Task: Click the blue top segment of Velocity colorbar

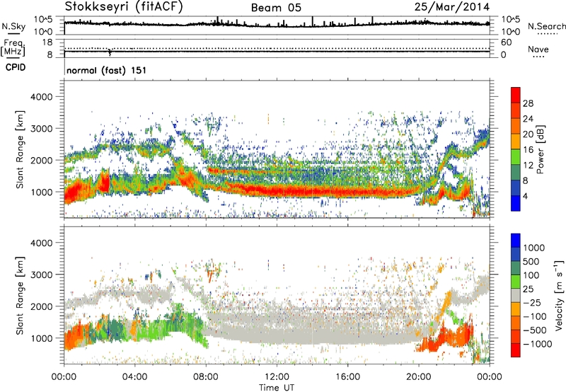Action: click(x=516, y=241)
